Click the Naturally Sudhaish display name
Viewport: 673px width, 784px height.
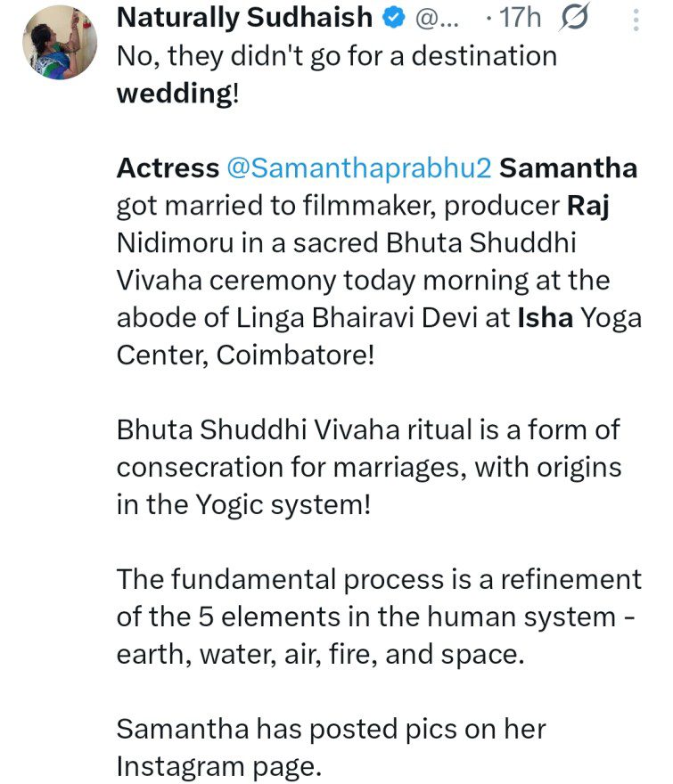245,17
